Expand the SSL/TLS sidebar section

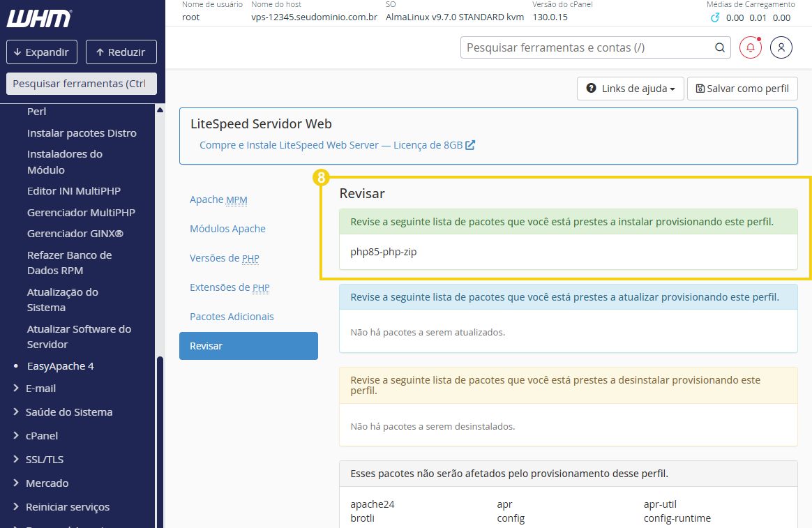(45, 459)
